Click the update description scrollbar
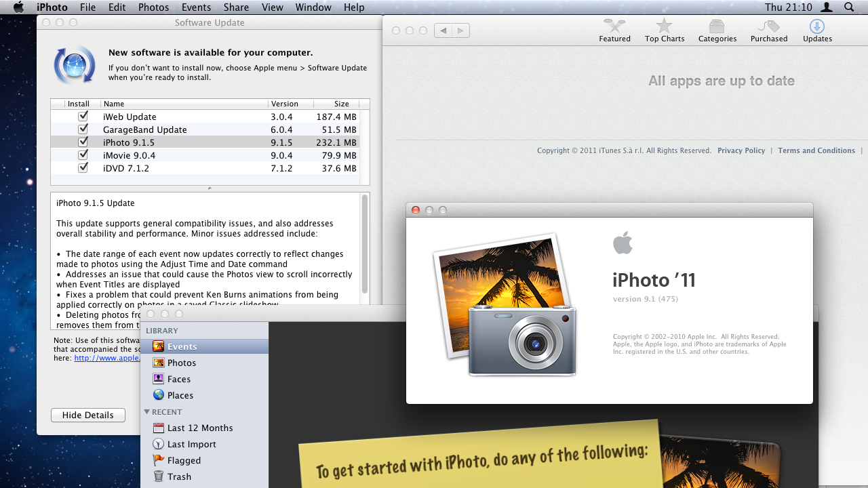 [366, 244]
